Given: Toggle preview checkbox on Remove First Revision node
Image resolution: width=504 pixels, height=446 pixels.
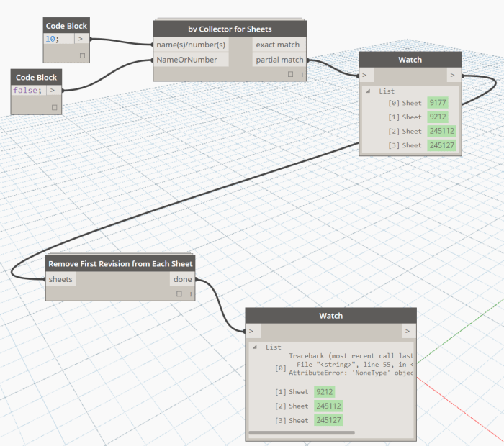Looking at the screenshot, I should click(179, 293).
